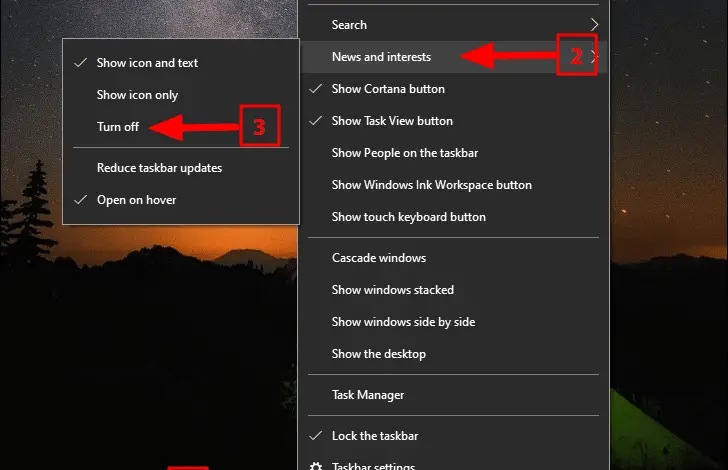Arrange with Show windows side by side
Viewport: 728px width, 470px height.
coord(403,322)
